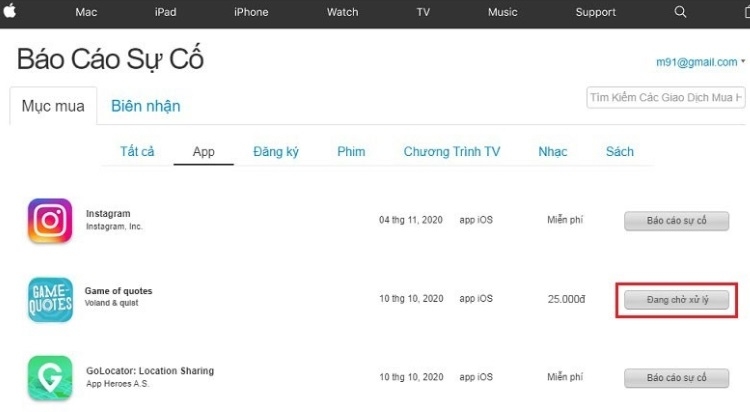The image size is (750, 412).
Task: Open the Mac menu item
Action: click(x=86, y=12)
